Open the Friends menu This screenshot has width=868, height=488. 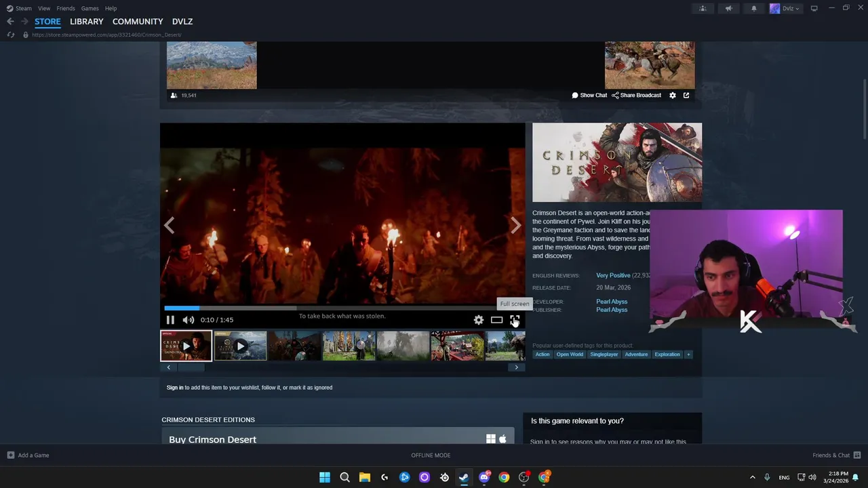[66, 8]
